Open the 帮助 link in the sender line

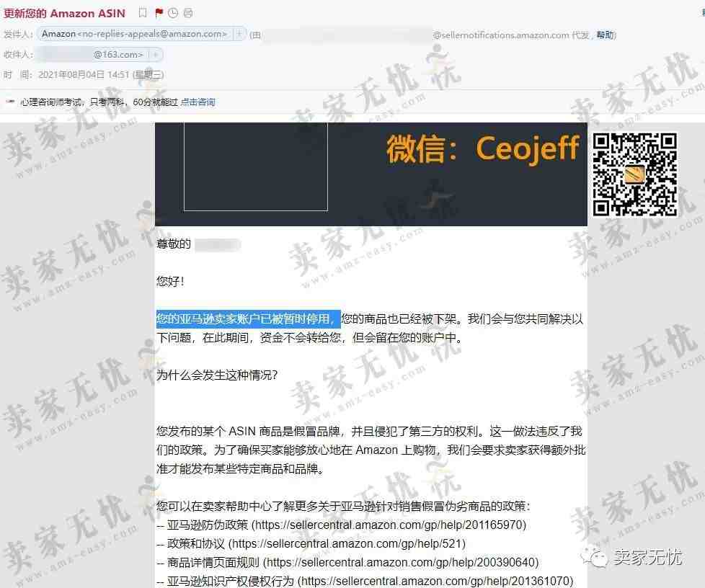point(605,35)
